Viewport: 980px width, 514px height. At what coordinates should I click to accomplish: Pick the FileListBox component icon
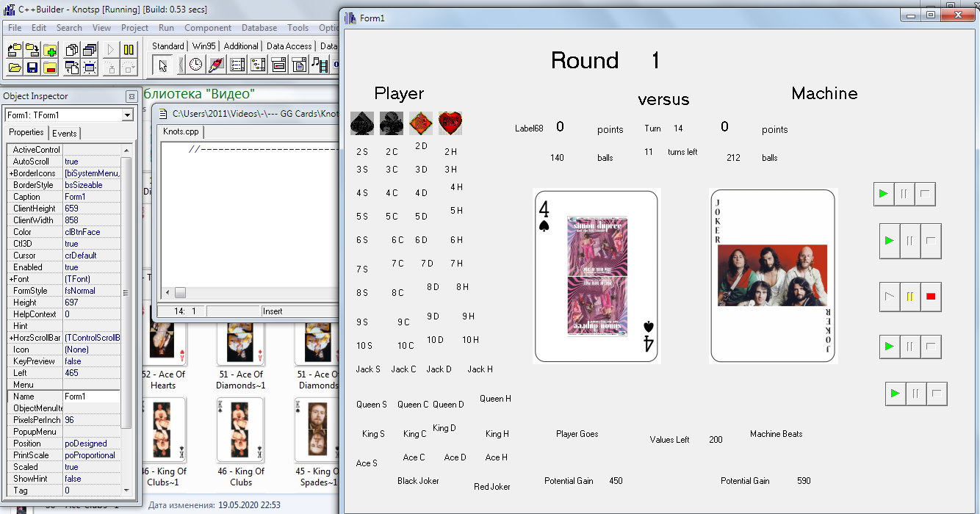pos(237,65)
